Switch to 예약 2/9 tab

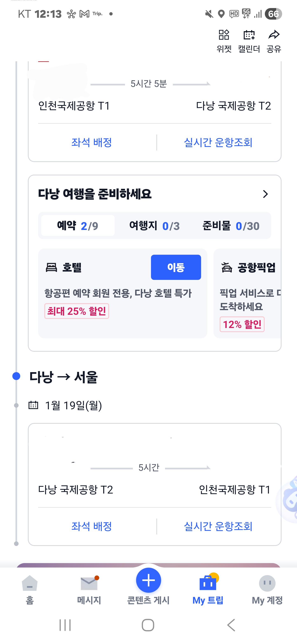pos(78,226)
